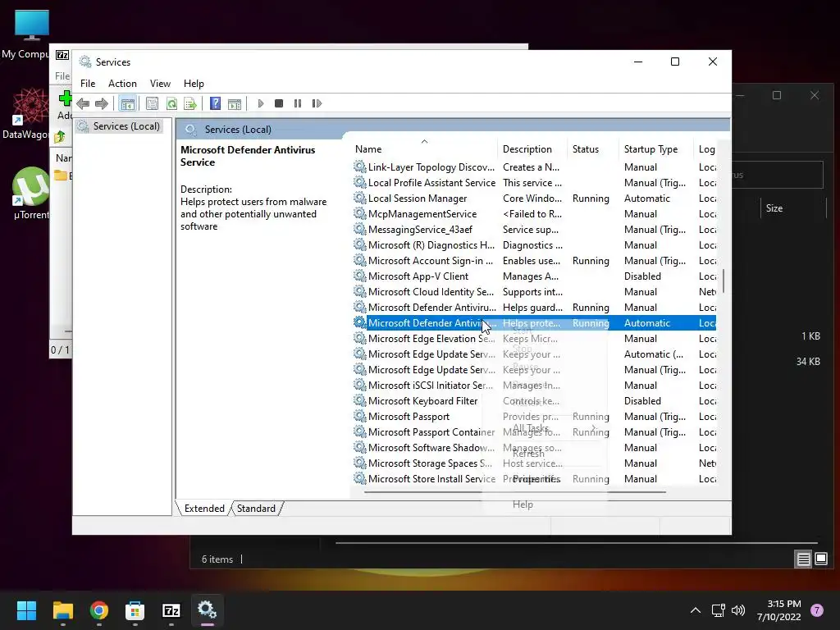Viewport: 840px width, 630px height.
Task: Click the Services gear icon on the taskbar
Action: click(x=208, y=610)
